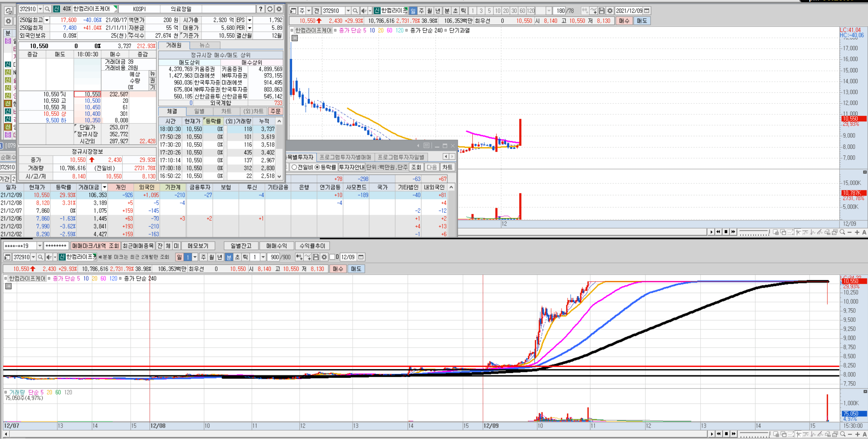
Task: Open the minute interval dropdown showing 1 in lower chart
Action: click(x=263, y=257)
